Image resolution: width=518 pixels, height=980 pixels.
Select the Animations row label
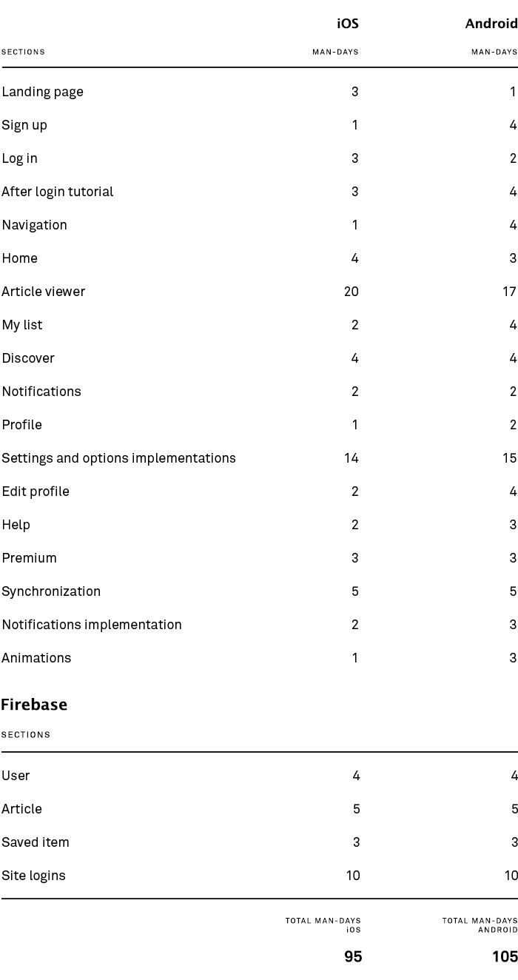point(36,658)
